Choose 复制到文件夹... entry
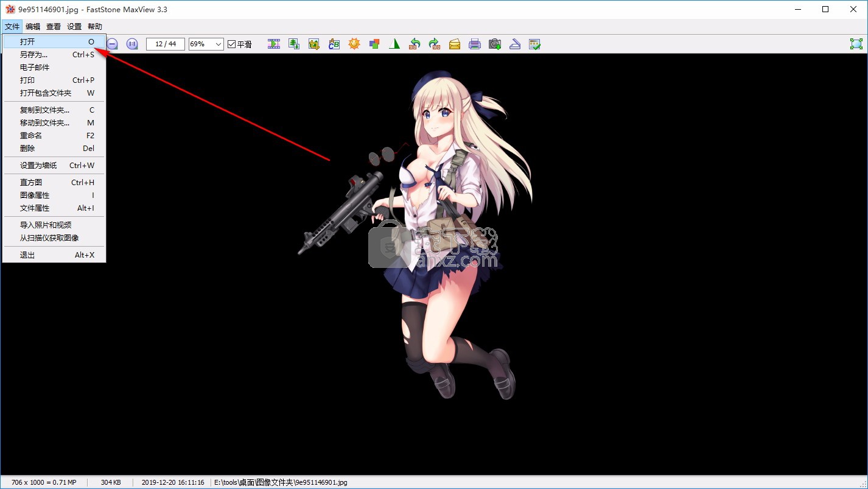The width and height of the screenshot is (868, 489). [54, 110]
